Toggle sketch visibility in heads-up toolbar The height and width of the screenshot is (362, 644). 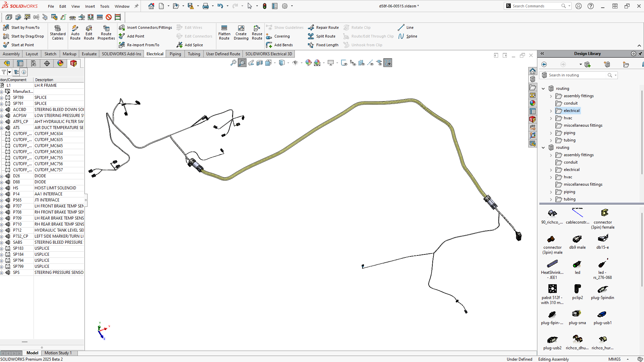344,63
